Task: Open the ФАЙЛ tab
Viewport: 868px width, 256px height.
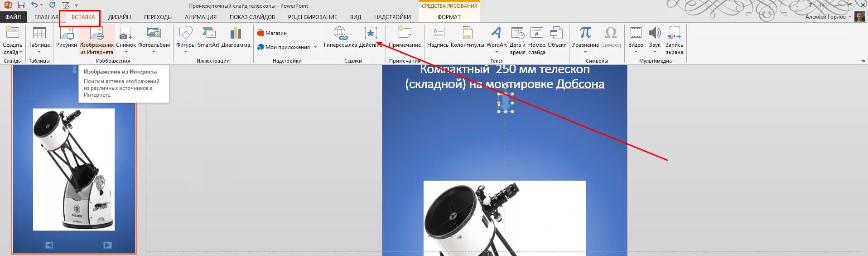Action: click(13, 17)
